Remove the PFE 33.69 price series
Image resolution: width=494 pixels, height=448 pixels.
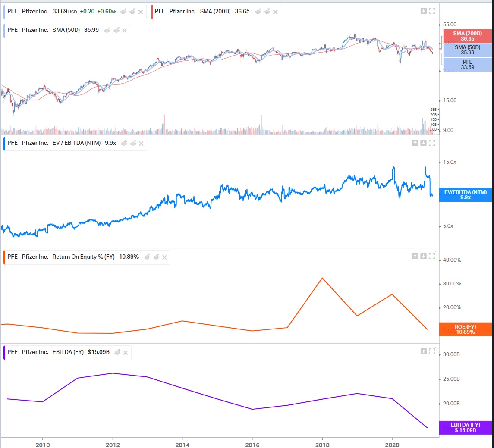click(x=141, y=12)
